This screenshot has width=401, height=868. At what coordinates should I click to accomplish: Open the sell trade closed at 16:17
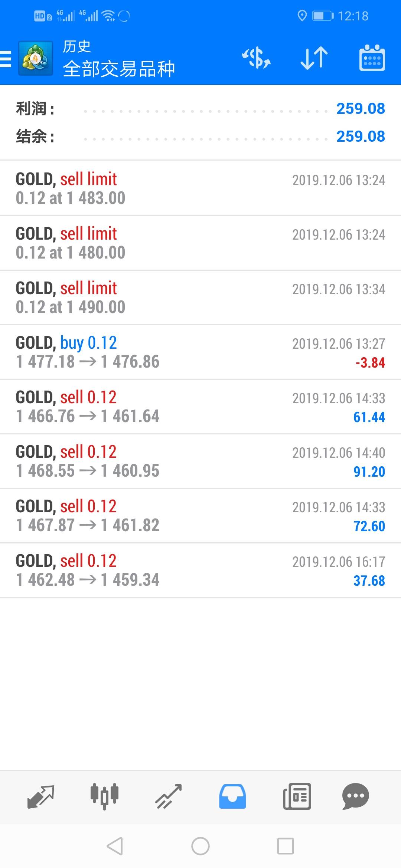pos(200,570)
